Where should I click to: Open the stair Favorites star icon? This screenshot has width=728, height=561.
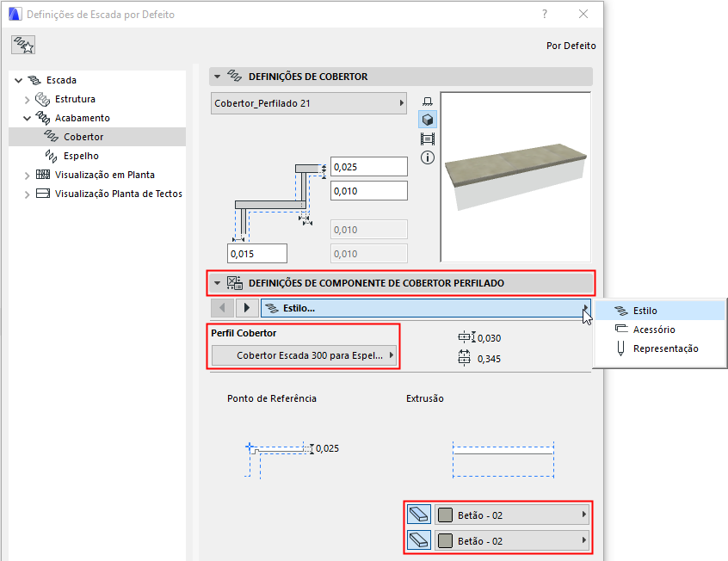(x=23, y=45)
